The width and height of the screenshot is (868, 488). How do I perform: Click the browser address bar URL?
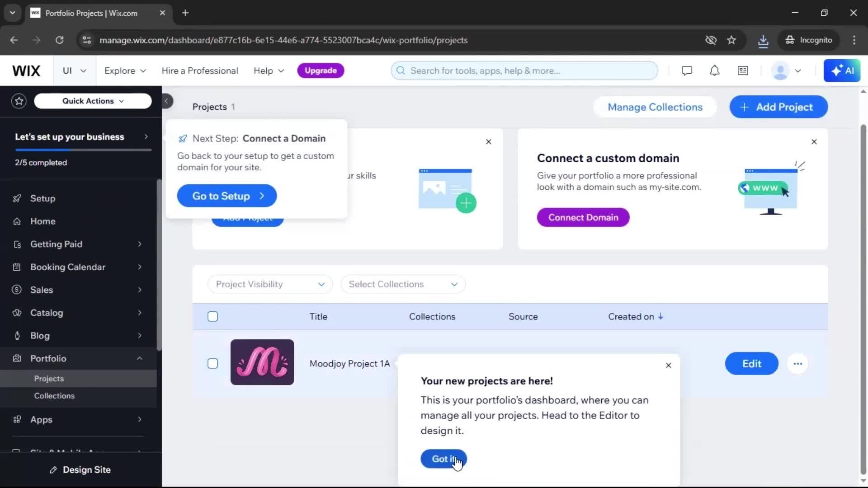(x=283, y=40)
